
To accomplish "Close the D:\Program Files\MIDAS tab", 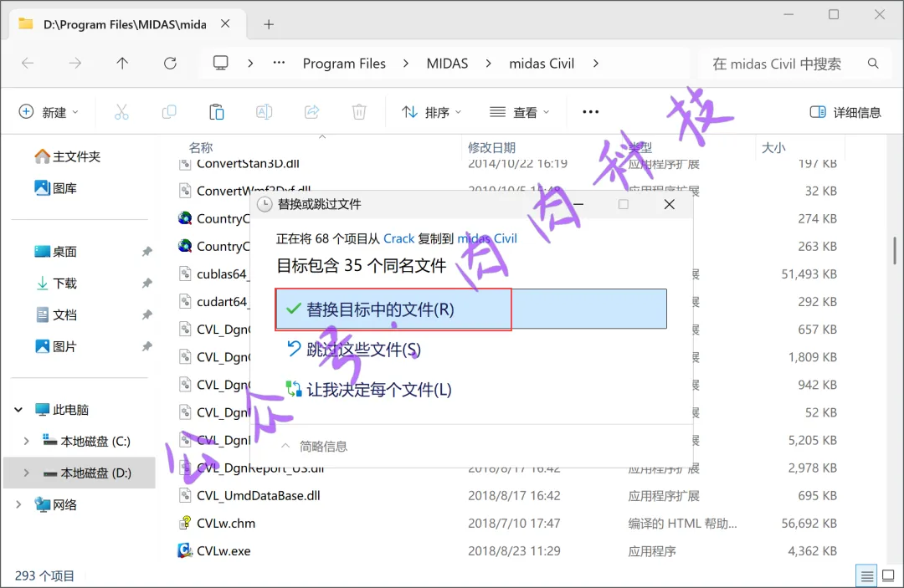I will 225,23.
